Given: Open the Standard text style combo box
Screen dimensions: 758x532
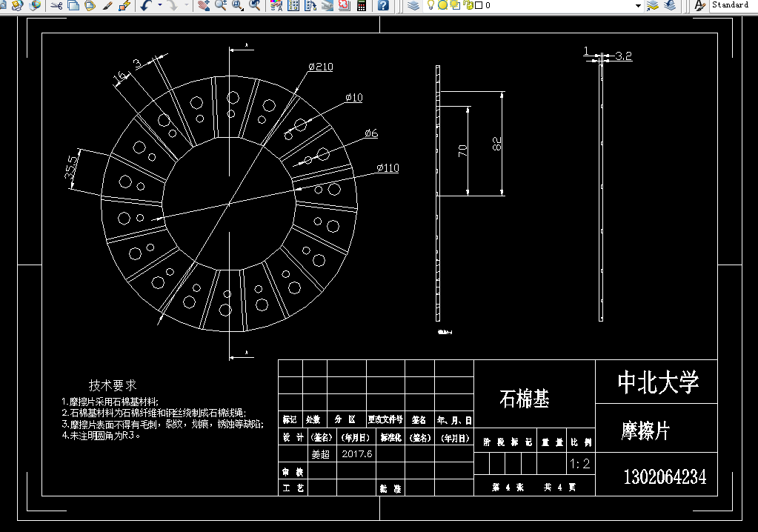Looking at the screenshot, I should [x=734, y=5].
